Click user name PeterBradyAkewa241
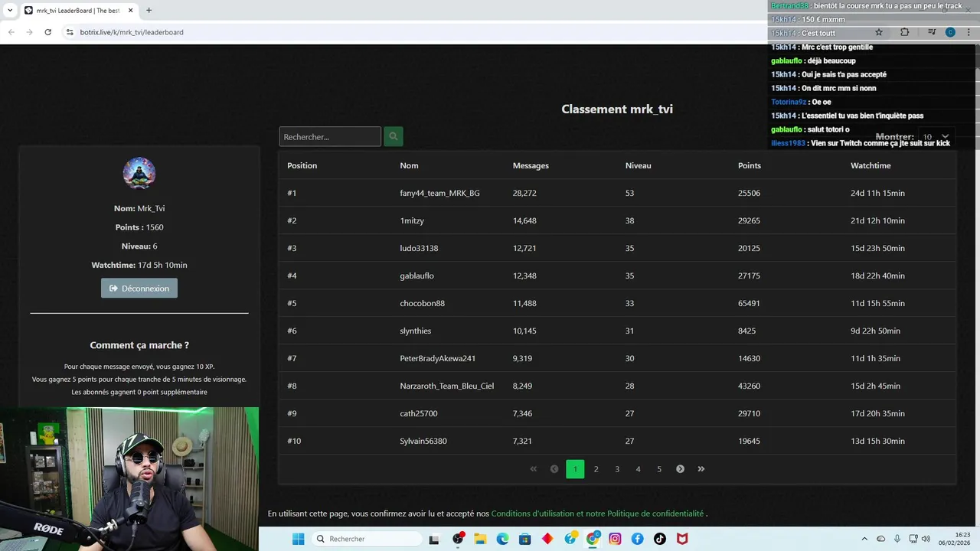Screen dimensions: 980x551 coord(437,358)
